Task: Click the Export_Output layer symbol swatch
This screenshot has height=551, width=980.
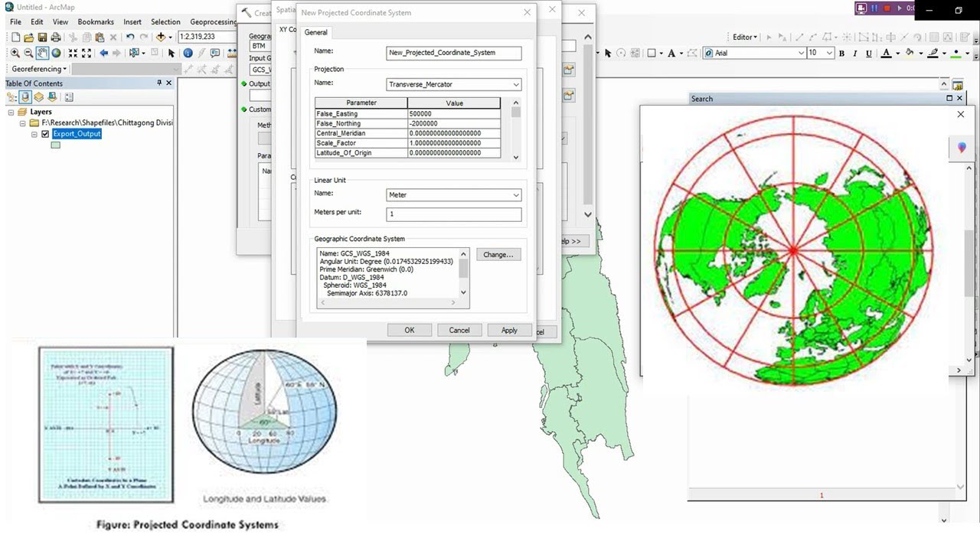Action: click(x=56, y=145)
